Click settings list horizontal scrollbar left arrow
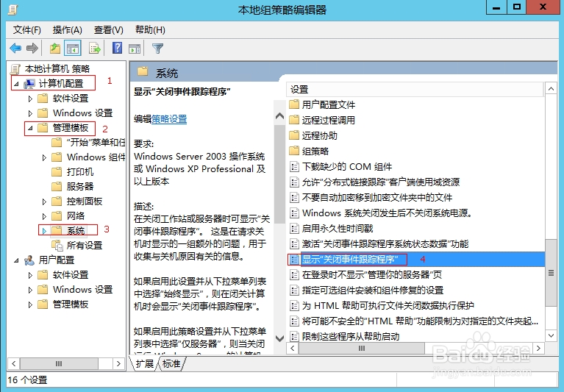The width and height of the screenshot is (564, 392). point(293,348)
